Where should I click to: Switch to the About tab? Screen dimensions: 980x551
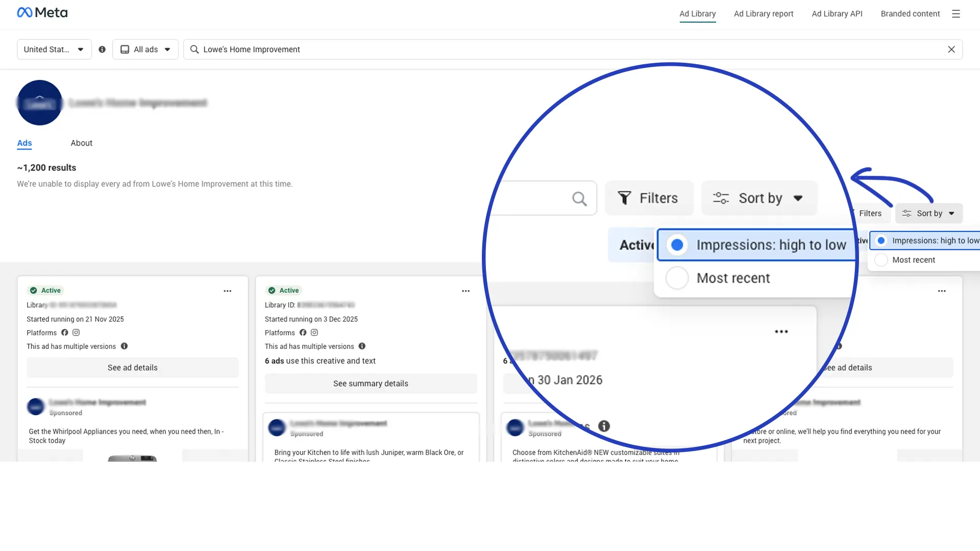click(x=81, y=143)
